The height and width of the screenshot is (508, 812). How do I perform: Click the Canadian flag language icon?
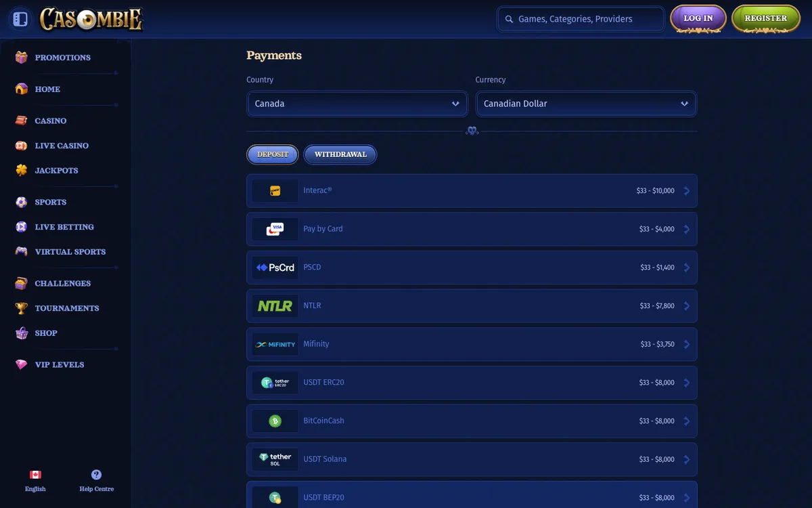click(35, 475)
